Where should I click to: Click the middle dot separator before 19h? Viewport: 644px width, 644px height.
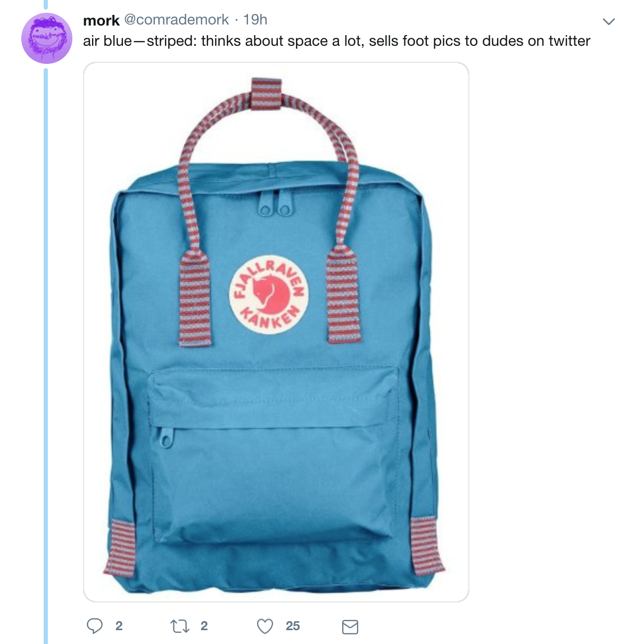tap(236, 21)
